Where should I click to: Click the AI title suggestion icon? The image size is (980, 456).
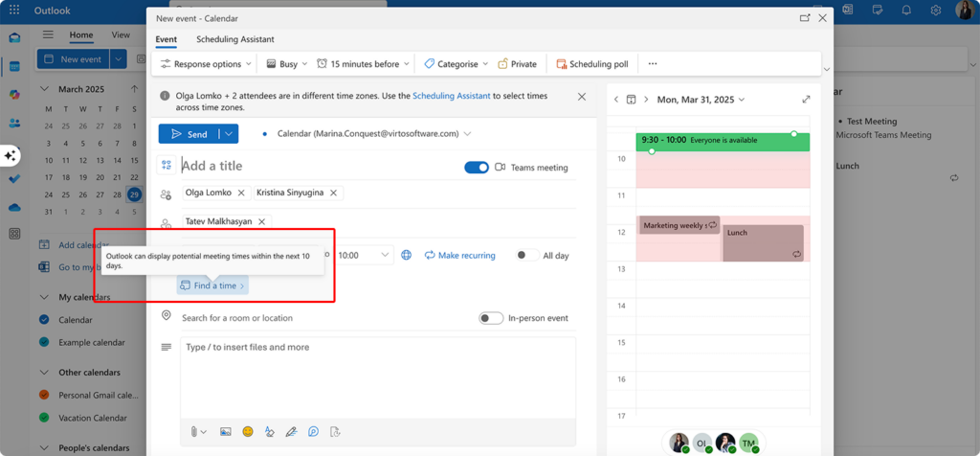point(167,165)
